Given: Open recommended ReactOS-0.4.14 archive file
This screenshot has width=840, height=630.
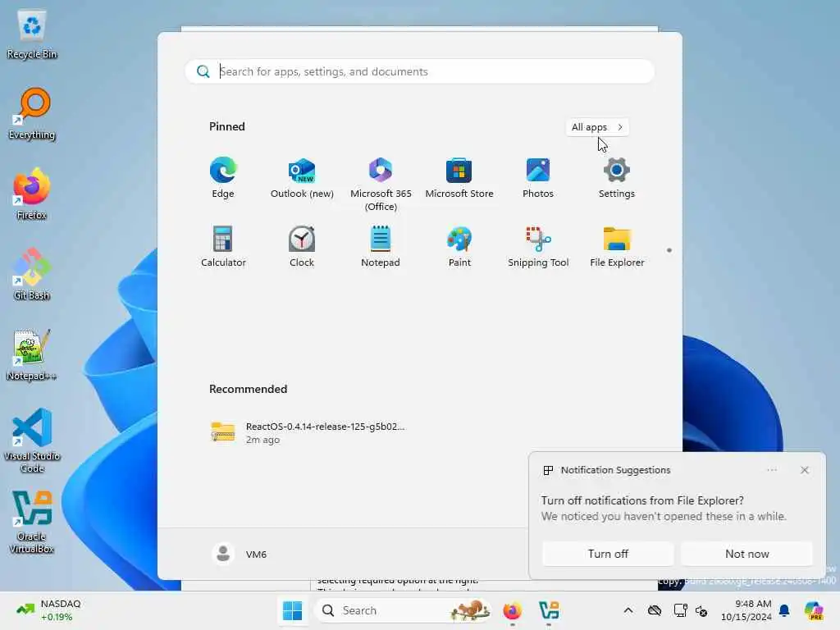Looking at the screenshot, I should pos(308,432).
